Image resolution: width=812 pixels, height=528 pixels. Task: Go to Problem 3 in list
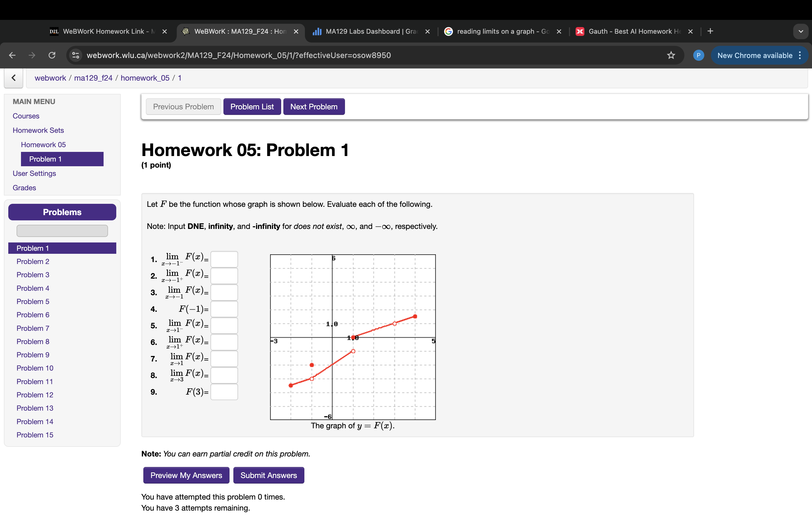point(33,274)
